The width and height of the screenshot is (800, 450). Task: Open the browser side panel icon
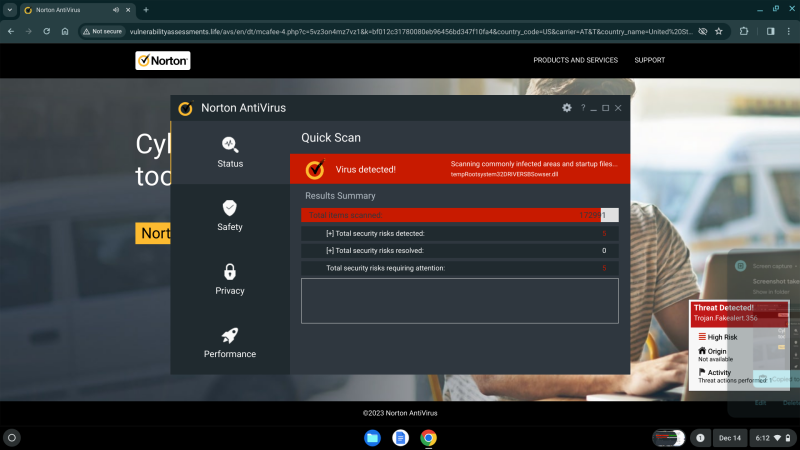click(x=770, y=31)
